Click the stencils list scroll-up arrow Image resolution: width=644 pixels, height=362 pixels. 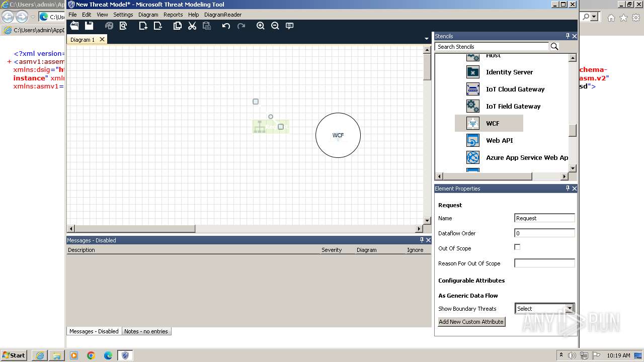coord(573,58)
